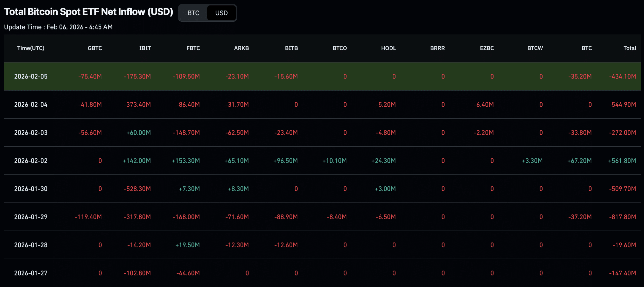Image resolution: width=644 pixels, height=287 pixels.
Task: Click the BITB column header
Action: 291,48
